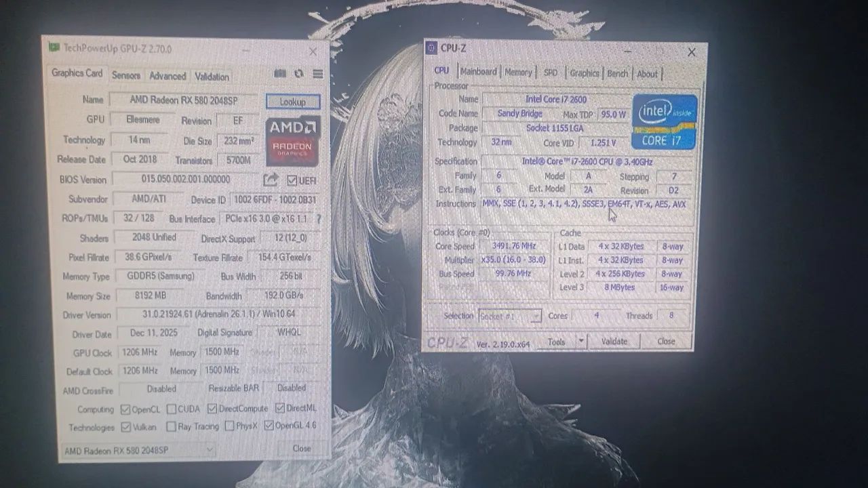The width and height of the screenshot is (868, 488).
Task: Click the Validate button in CPU-Z
Action: 614,341
